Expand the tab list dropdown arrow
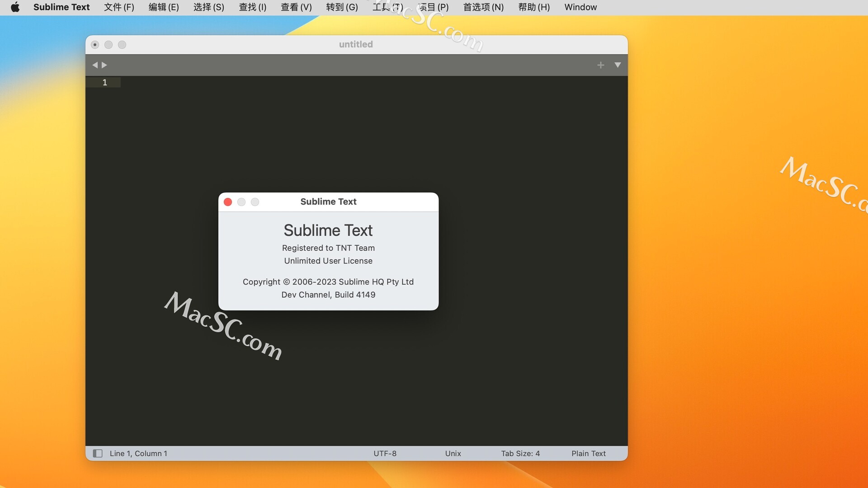 coord(618,65)
